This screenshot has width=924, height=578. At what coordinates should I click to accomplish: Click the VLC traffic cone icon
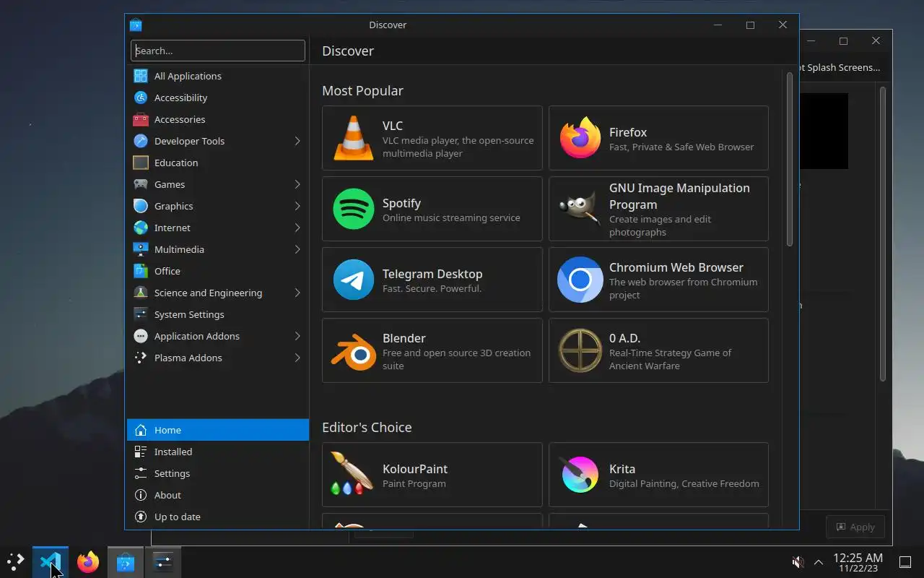(x=354, y=138)
